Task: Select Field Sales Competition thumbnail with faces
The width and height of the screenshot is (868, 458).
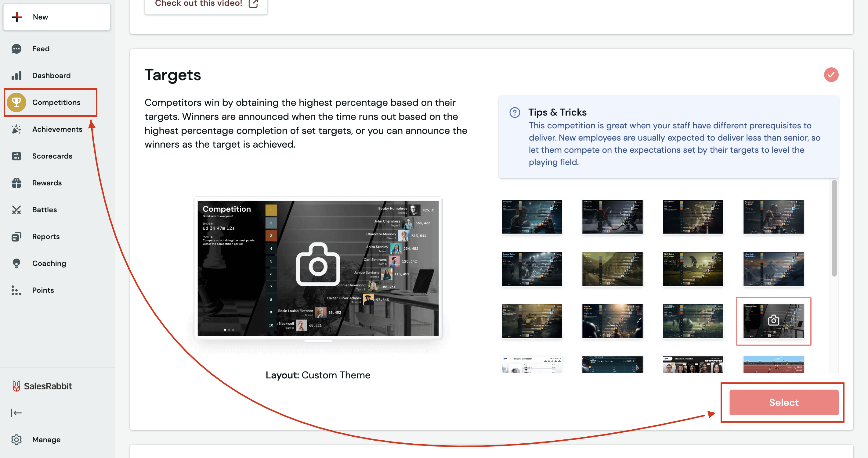Action: [x=693, y=364]
